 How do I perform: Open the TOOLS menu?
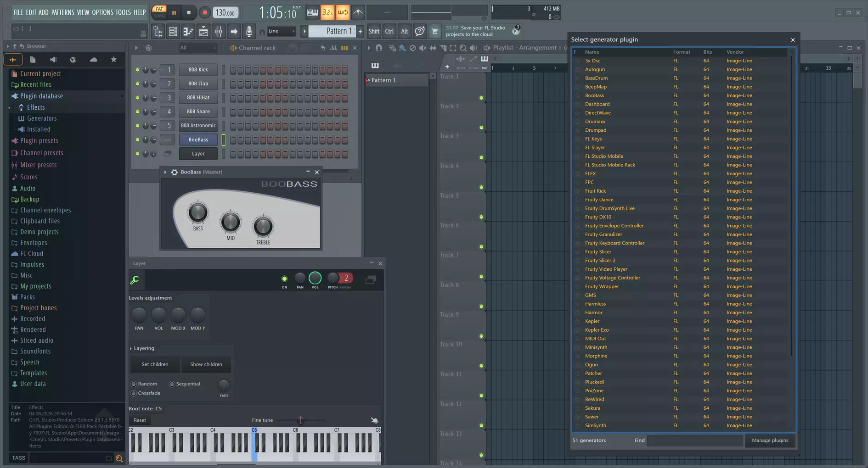coord(123,12)
